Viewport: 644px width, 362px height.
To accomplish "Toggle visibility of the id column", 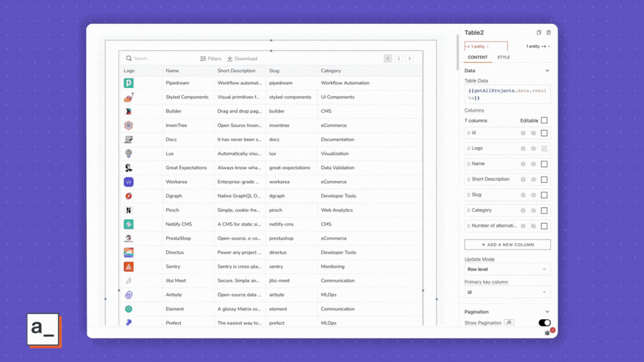I will [532, 133].
